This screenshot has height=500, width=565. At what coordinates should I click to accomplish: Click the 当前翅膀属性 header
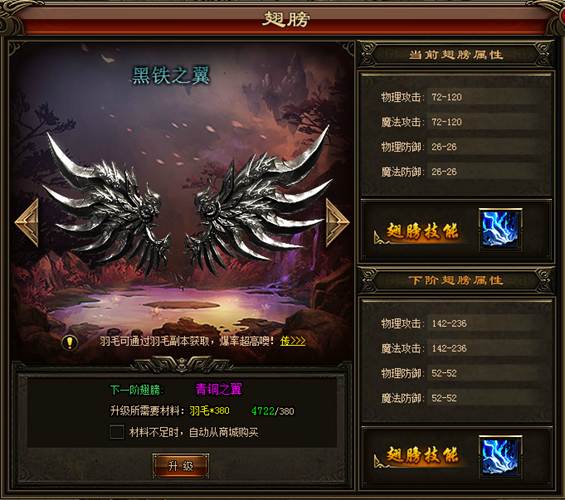[x=455, y=55]
